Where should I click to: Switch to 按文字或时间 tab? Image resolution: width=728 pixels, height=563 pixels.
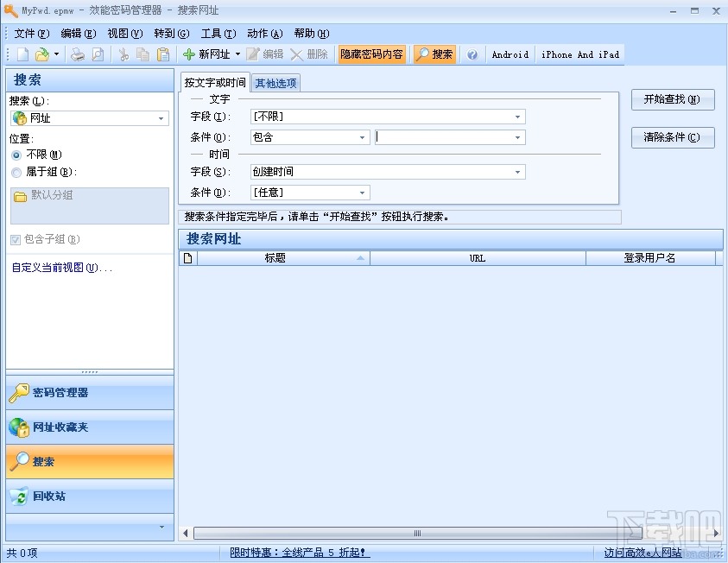click(x=215, y=83)
